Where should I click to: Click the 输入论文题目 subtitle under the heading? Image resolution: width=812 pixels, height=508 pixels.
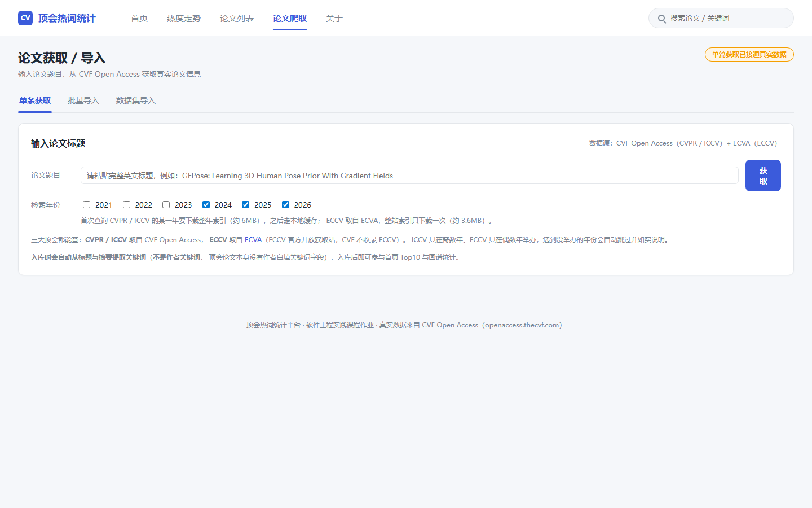(x=109, y=74)
